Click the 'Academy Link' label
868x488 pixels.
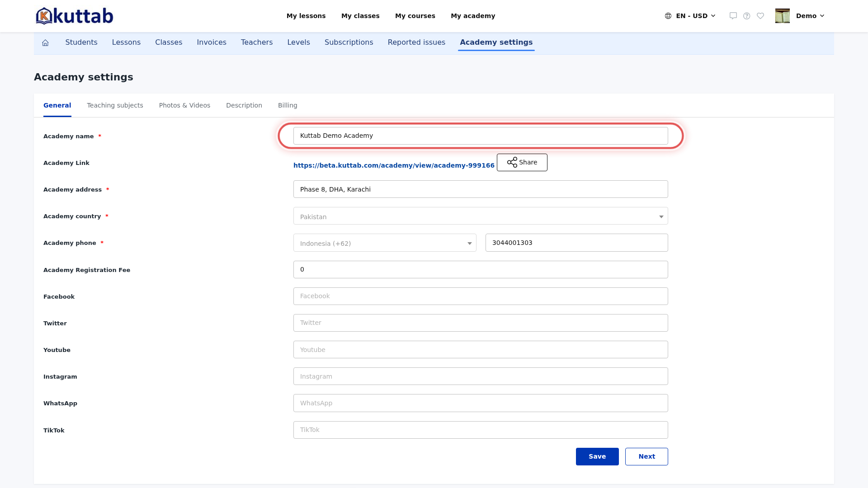point(66,163)
